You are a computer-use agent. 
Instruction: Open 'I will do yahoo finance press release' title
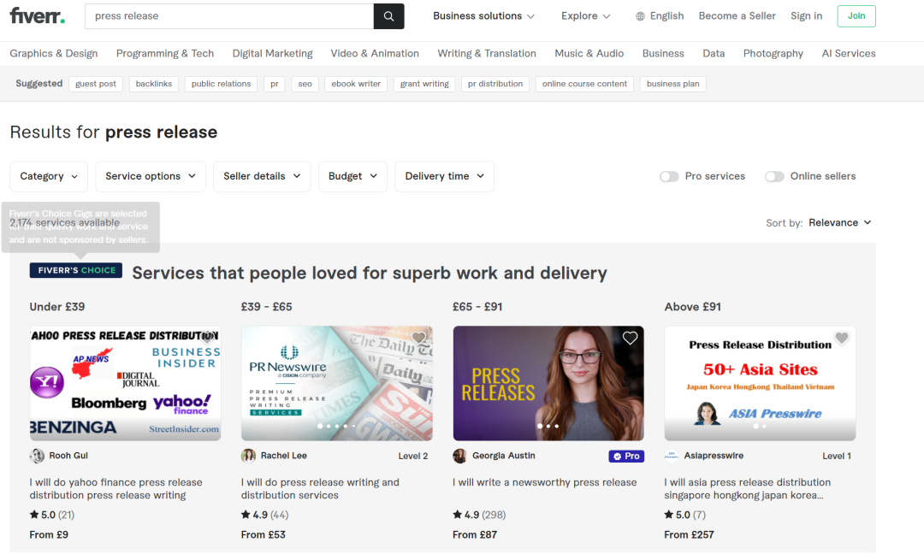(116, 489)
